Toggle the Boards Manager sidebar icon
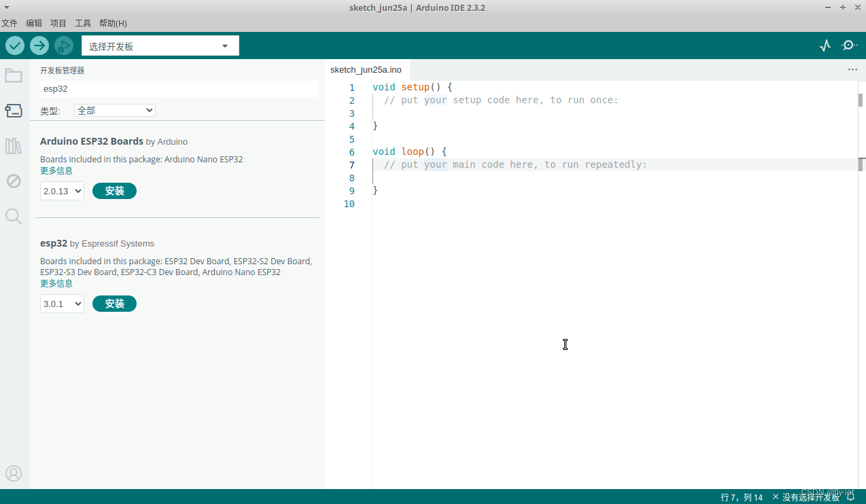 tap(14, 110)
